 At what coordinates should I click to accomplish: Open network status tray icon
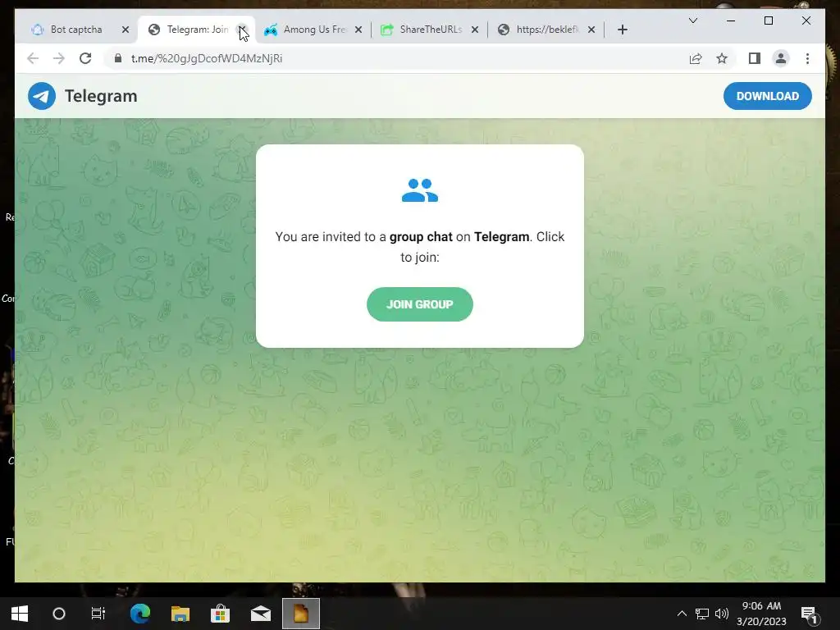point(702,614)
